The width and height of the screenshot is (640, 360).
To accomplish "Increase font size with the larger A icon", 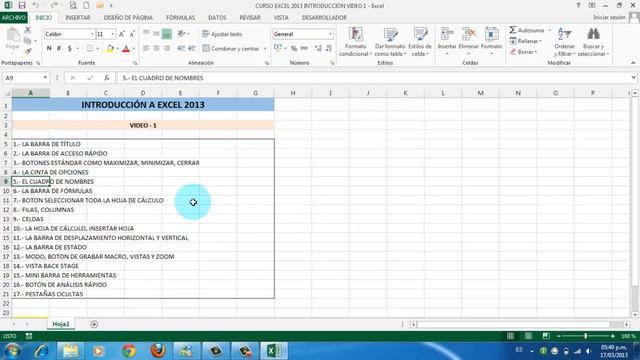I will [122, 34].
